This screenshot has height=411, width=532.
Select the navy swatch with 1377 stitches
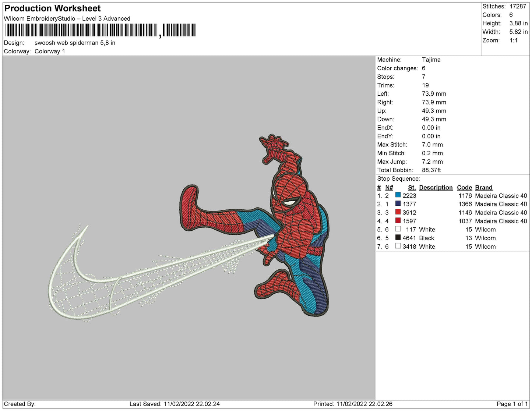click(x=398, y=203)
